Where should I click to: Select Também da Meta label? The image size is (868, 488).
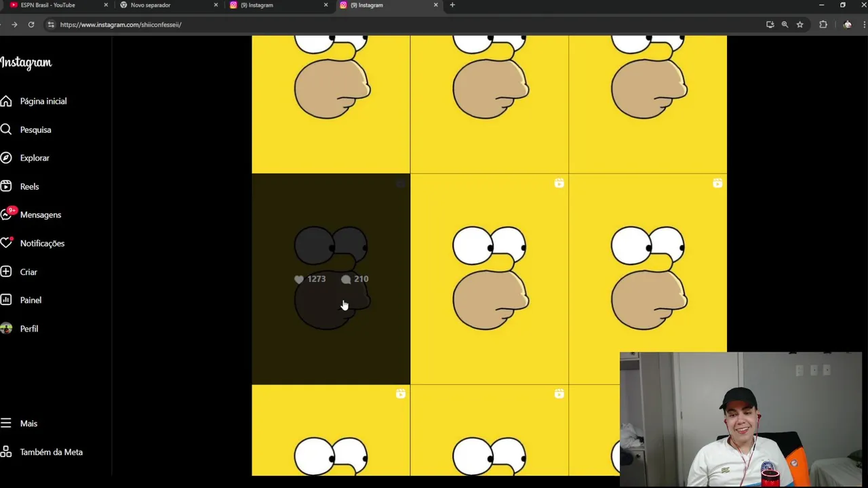(x=52, y=452)
